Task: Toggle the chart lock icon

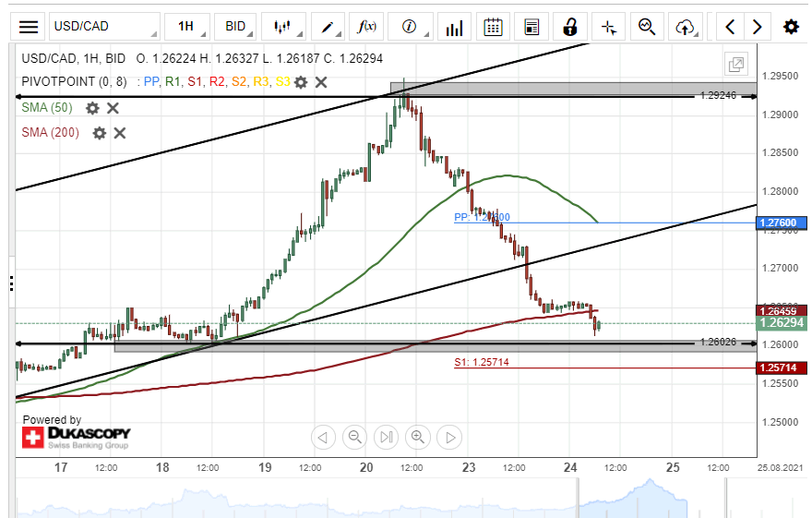Action: coord(570,27)
